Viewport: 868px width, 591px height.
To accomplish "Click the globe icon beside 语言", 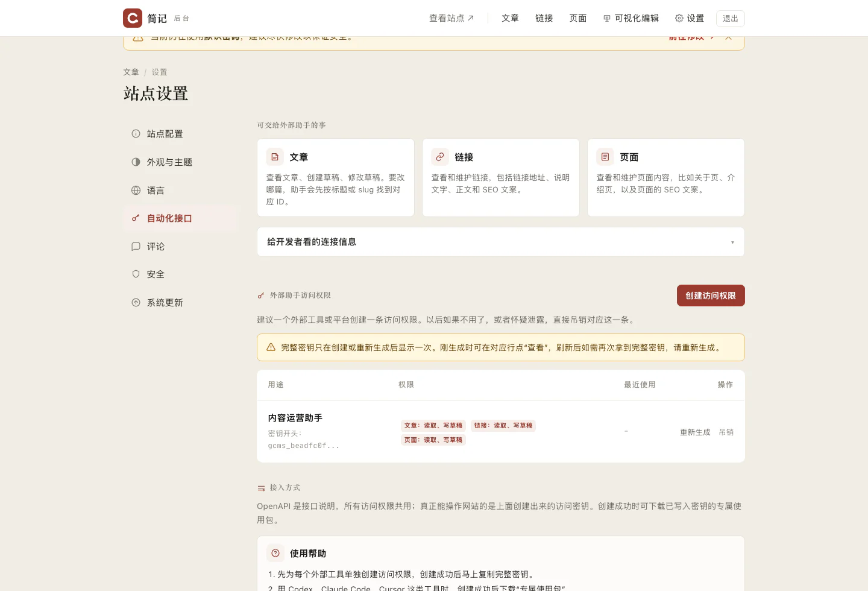I will (x=136, y=191).
